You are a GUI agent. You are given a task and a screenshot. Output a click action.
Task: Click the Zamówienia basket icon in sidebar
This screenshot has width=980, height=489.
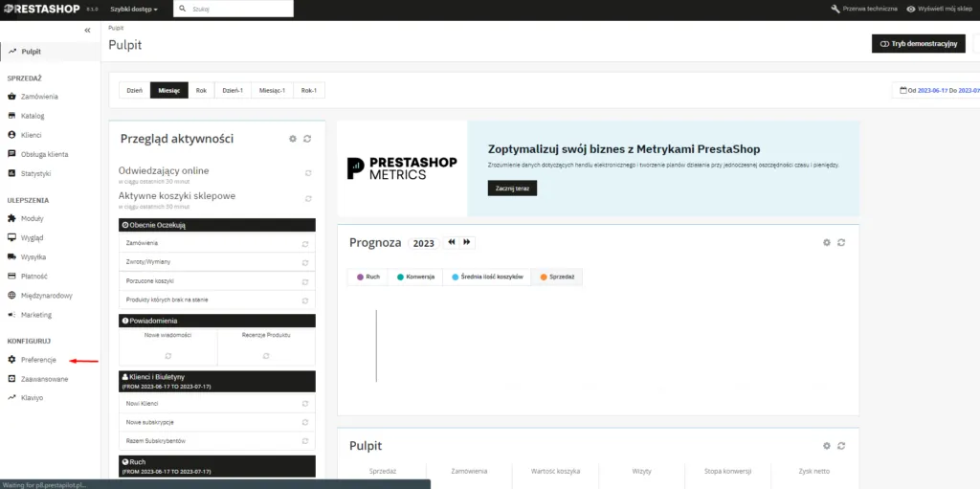(11, 97)
